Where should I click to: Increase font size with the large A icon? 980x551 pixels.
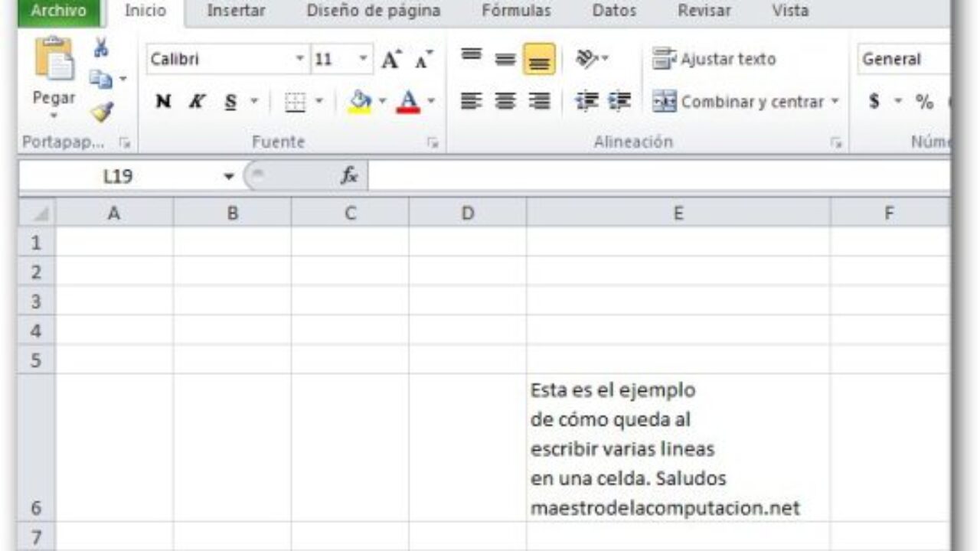(390, 60)
